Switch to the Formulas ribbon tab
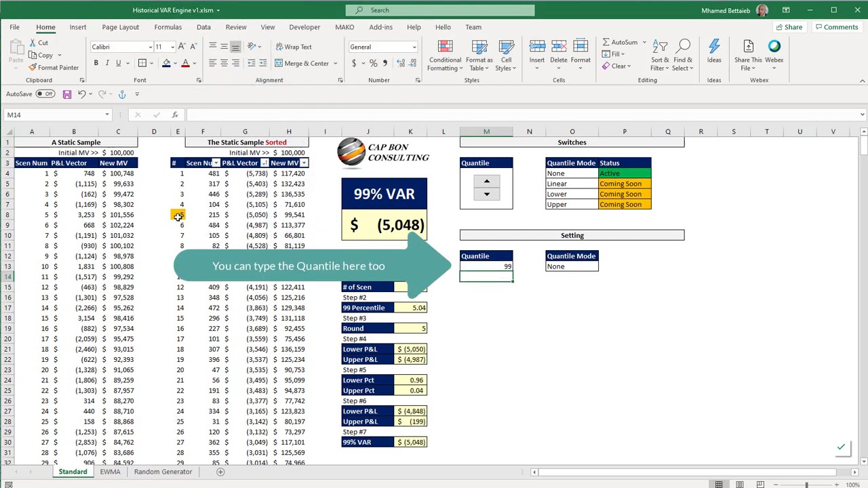868x488 pixels. click(x=167, y=27)
